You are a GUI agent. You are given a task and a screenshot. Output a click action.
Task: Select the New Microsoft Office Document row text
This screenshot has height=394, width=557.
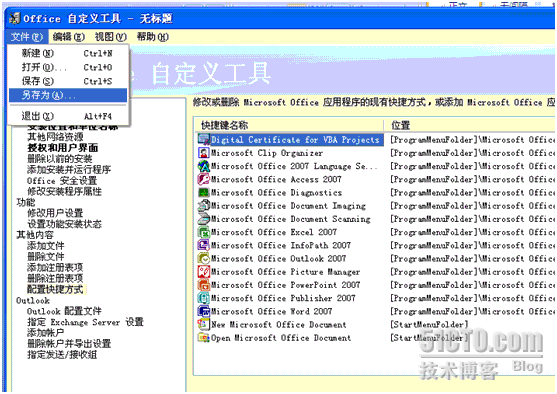[x=278, y=324]
